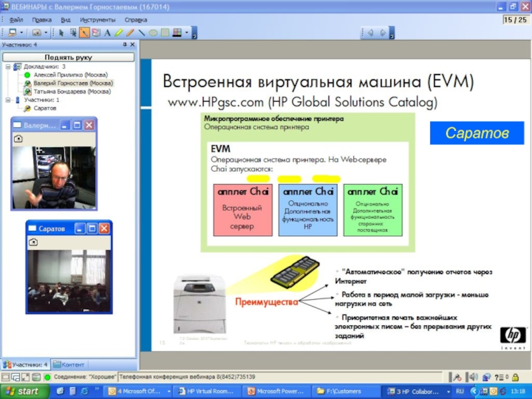Image resolution: width=532 pixels, height=399 pixels.
Task: Pick the orange pencil drawing tool
Action: point(130,32)
